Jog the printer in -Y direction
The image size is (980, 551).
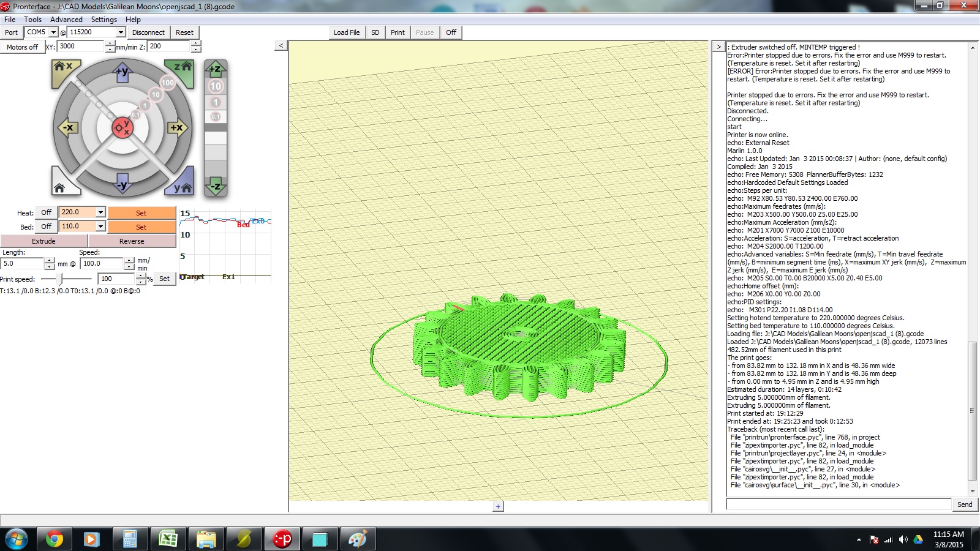122,184
